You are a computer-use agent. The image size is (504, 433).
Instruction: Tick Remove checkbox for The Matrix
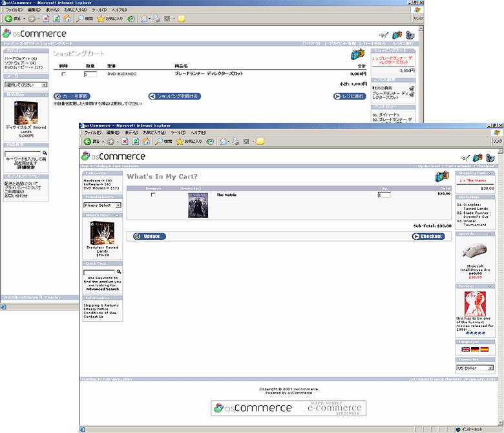coord(153,195)
